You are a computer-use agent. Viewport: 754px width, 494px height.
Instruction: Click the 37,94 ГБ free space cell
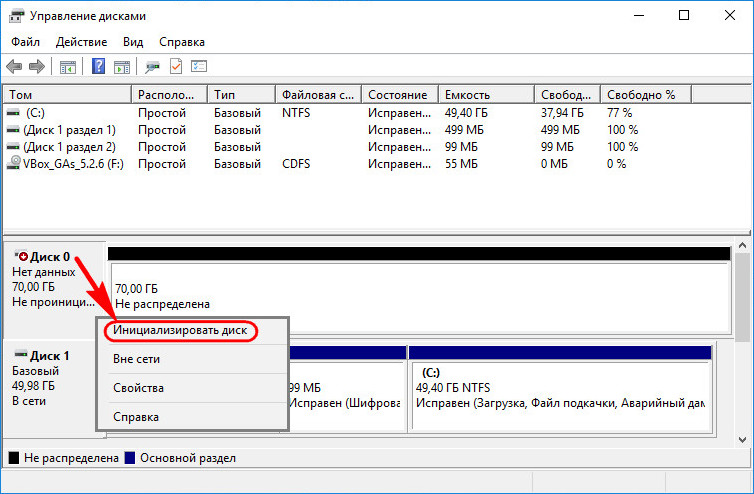point(562,113)
